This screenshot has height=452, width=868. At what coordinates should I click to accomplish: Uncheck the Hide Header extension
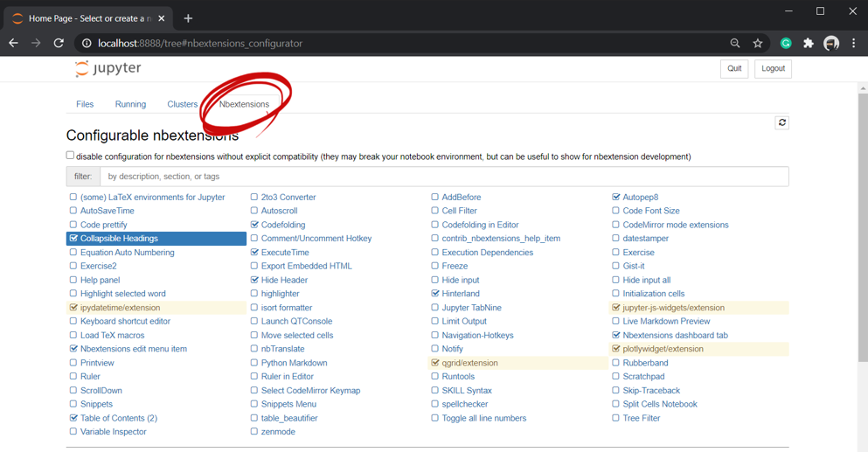click(254, 280)
